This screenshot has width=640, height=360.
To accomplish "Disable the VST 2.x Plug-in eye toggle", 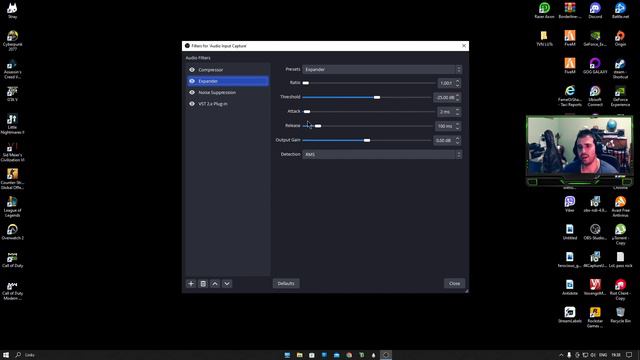I will [192, 104].
